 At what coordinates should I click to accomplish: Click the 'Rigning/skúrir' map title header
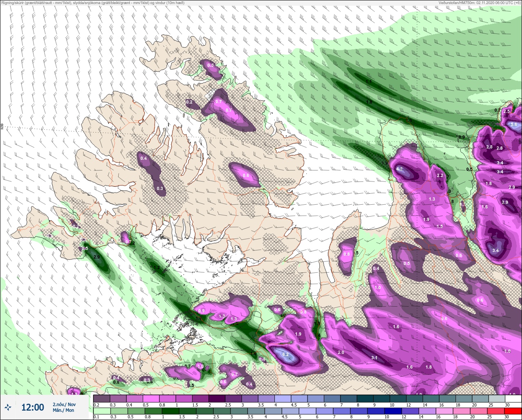(x=93, y=3)
